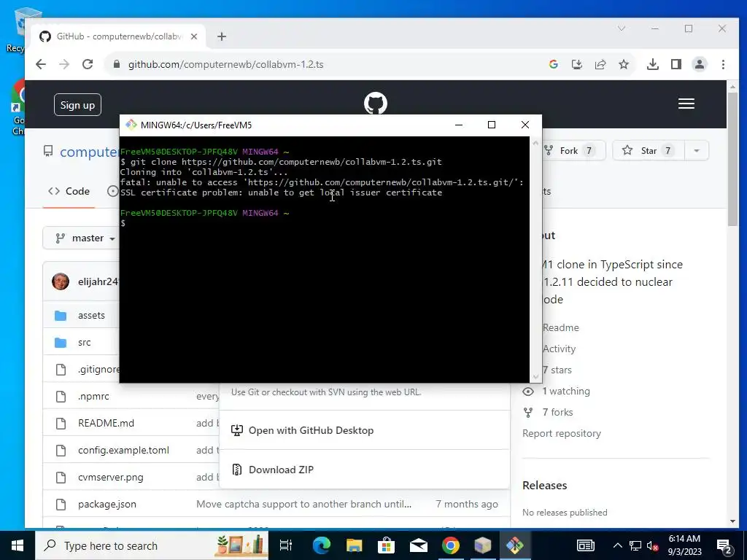Click the page vertical scrollbar thumb

tap(732, 160)
